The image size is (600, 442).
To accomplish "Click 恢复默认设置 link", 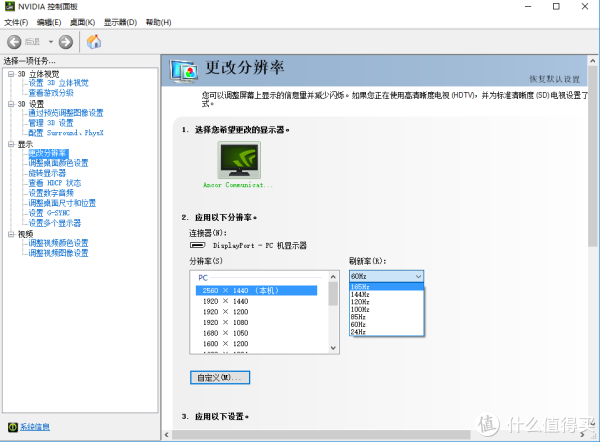I will tap(554, 79).
